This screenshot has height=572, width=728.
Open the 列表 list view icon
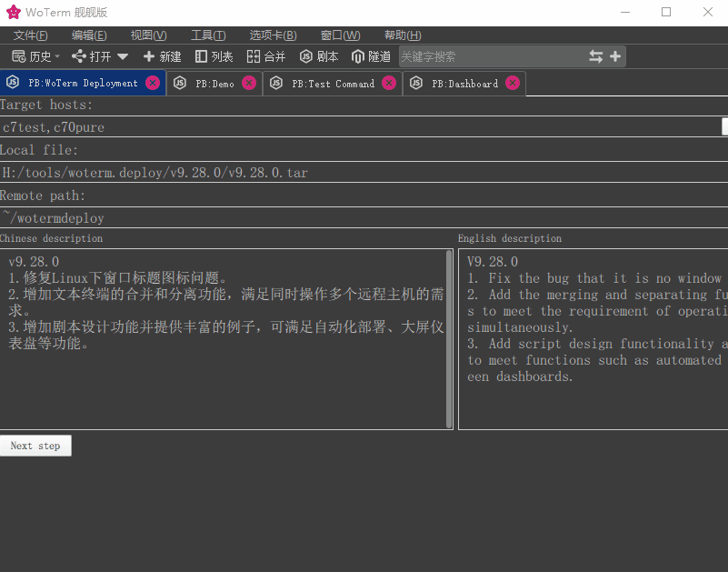click(202, 55)
